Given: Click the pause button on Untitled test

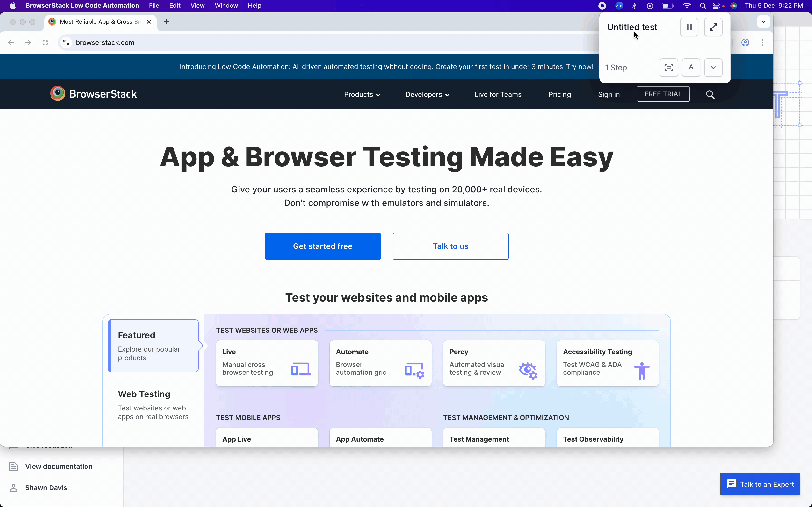Looking at the screenshot, I should [x=689, y=27].
